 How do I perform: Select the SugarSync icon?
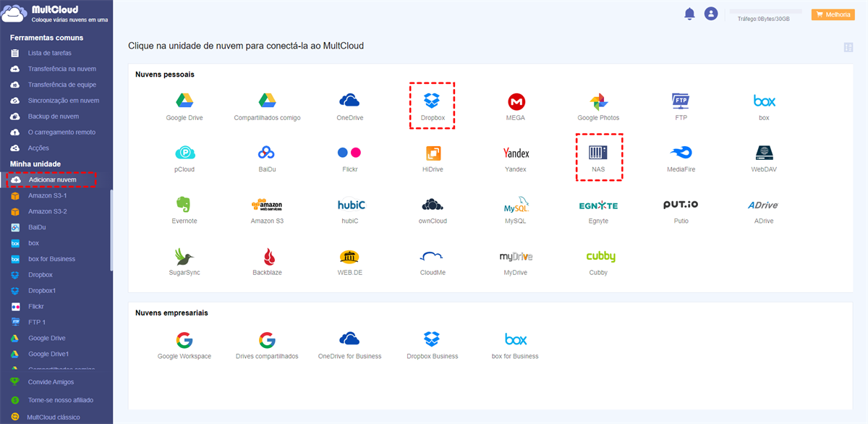point(185,257)
